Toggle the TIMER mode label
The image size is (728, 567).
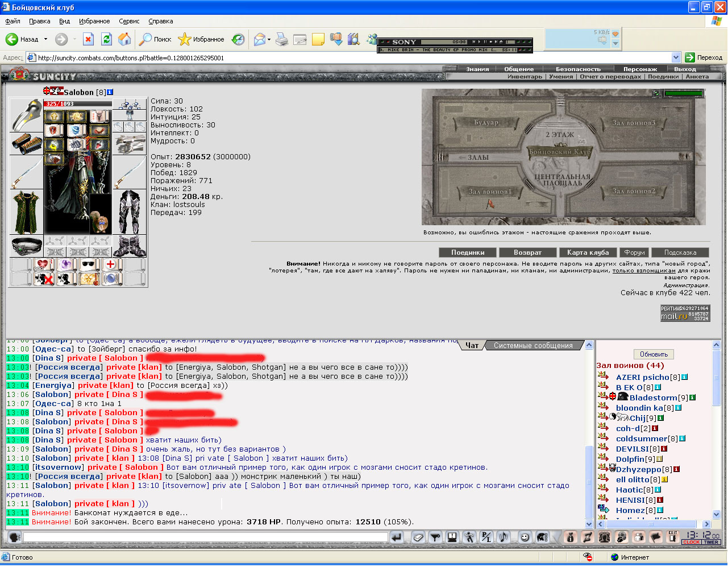pos(712,543)
